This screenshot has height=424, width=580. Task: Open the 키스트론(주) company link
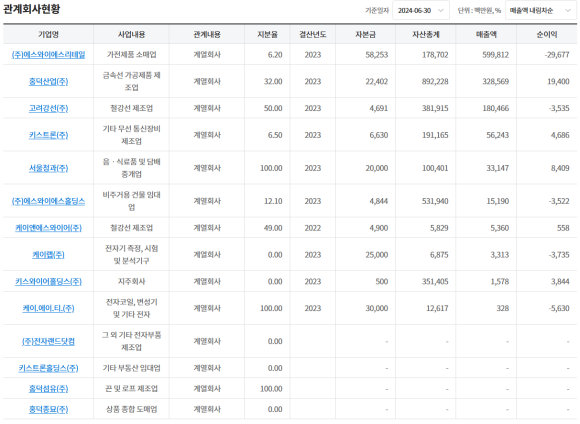click(x=48, y=135)
